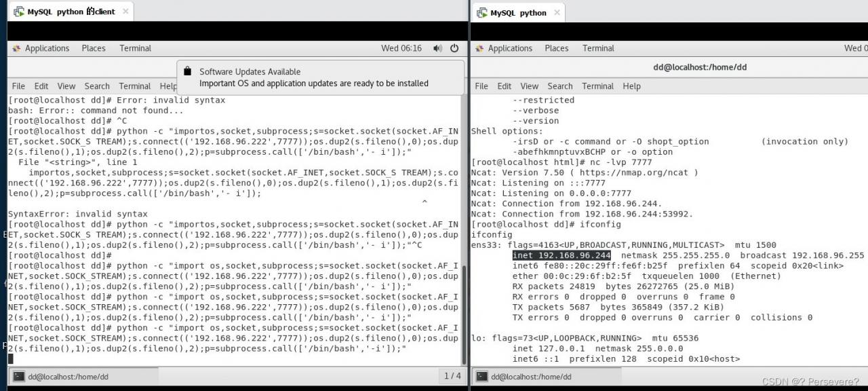Click 'bash: Error:: command not found...' line
Image resolution: width=868 pixels, height=391 pixels.
tap(96, 111)
